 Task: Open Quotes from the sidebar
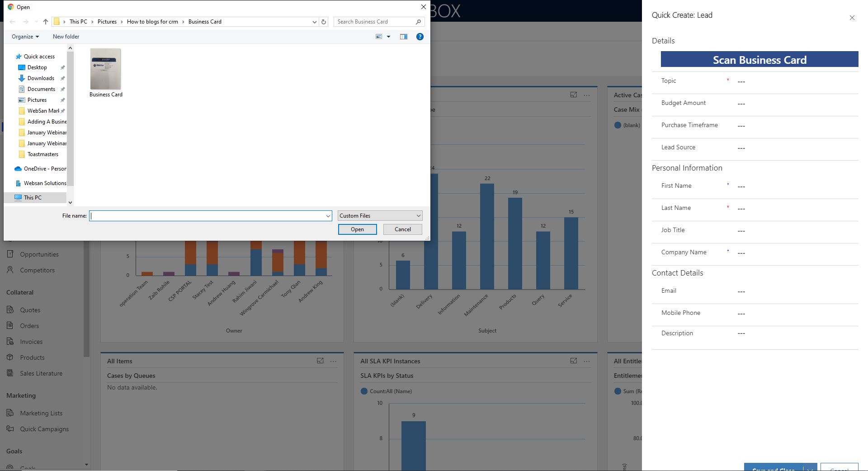pos(30,309)
